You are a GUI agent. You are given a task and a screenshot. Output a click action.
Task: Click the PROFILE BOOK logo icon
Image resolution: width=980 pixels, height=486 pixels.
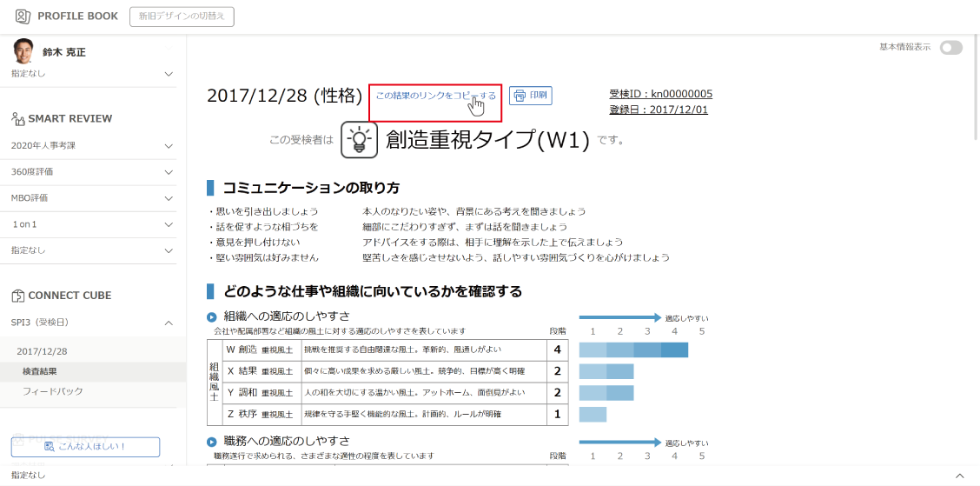tap(23, 17)
